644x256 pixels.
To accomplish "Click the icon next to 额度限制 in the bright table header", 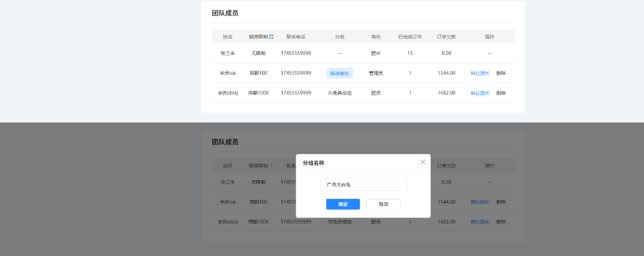I will 271,37.
